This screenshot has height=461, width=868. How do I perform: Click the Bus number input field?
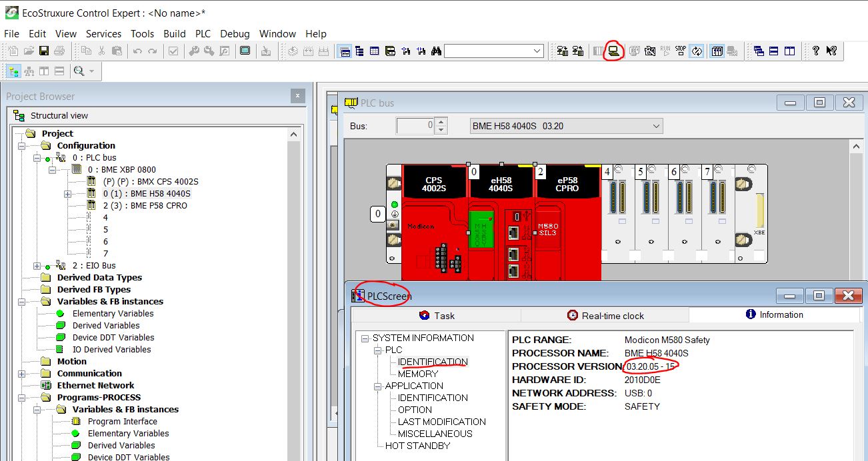(415, 126)
